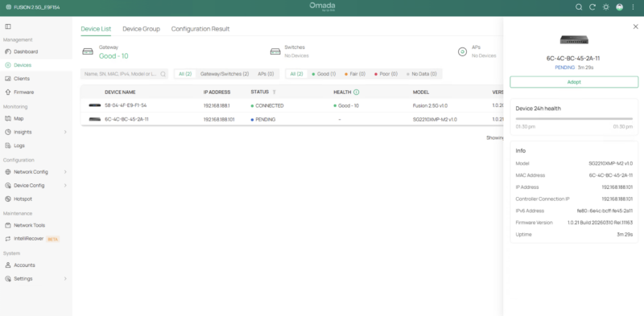Filter by No Data (0) health
This screenshot has height=316, width=644.
421,74
